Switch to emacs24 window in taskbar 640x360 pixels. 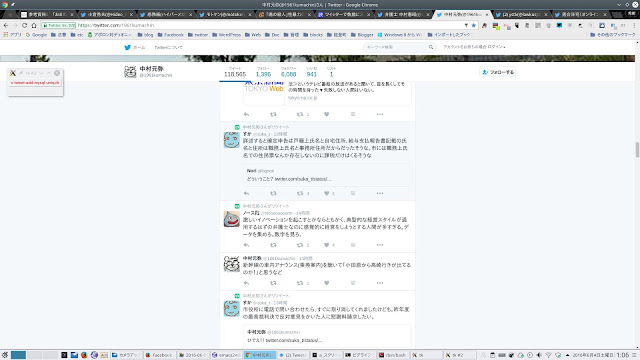226,355
